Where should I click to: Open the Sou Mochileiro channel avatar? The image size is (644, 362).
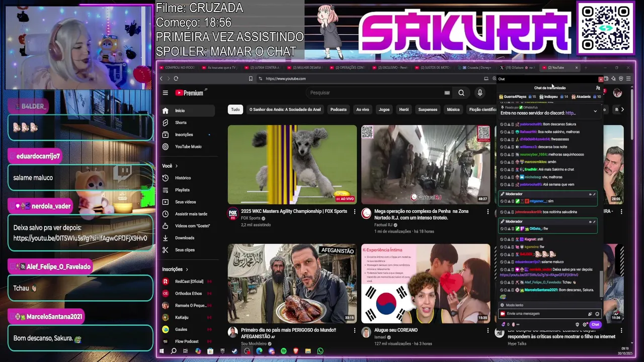point(232,332)
